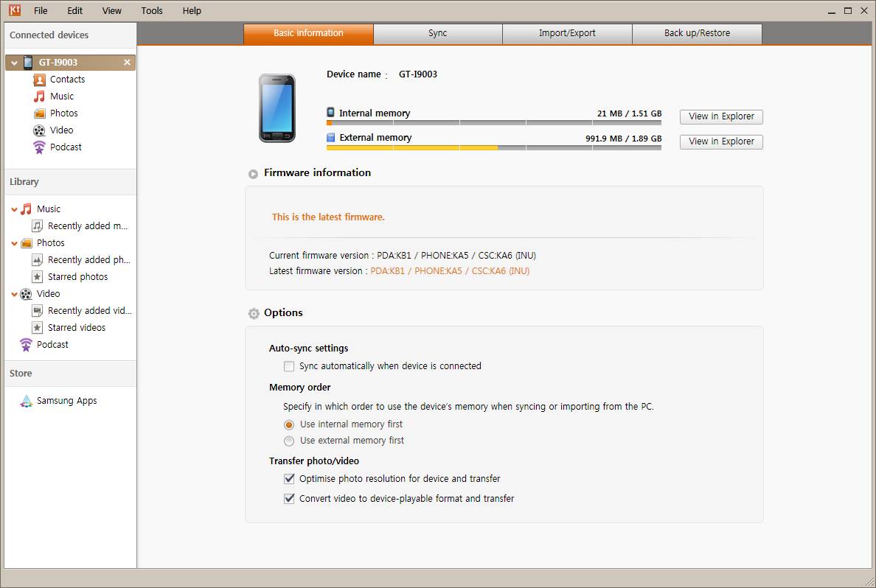Image resolution: width=876 pixels, height=588 pixels.
Task: Open the device Music note icon
Action: pos(39,96)
